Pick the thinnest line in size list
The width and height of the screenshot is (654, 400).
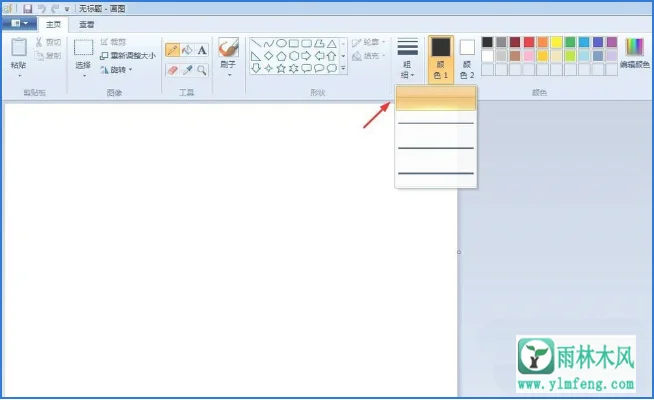(x=436, y=98)
